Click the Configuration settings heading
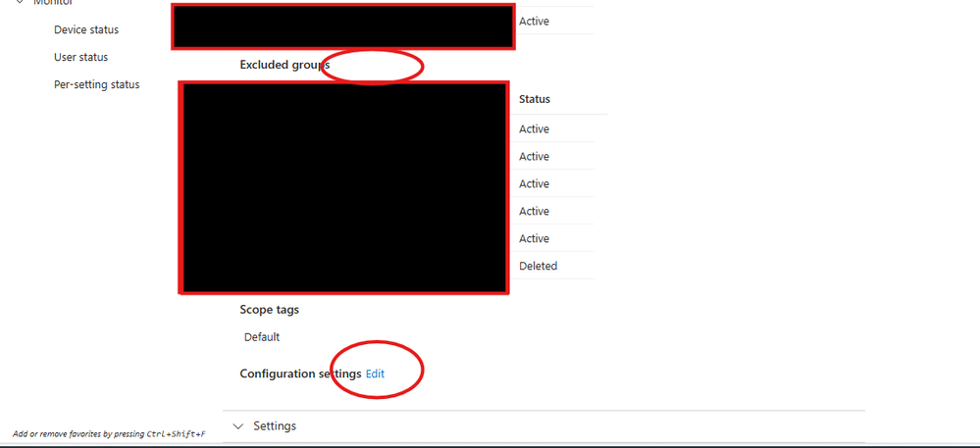This screenshot has height=448, width=980. (x=300, y=373)
